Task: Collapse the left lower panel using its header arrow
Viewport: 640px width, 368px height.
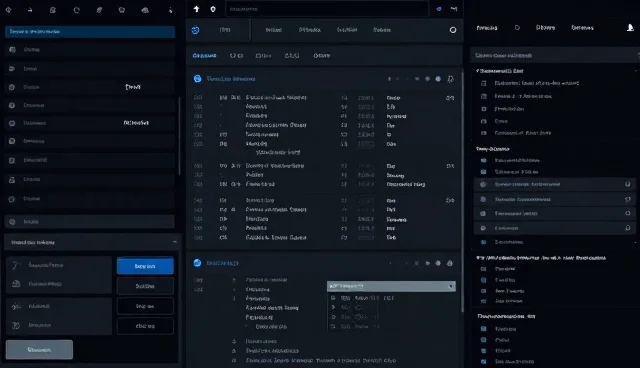Action: [175, 242]
